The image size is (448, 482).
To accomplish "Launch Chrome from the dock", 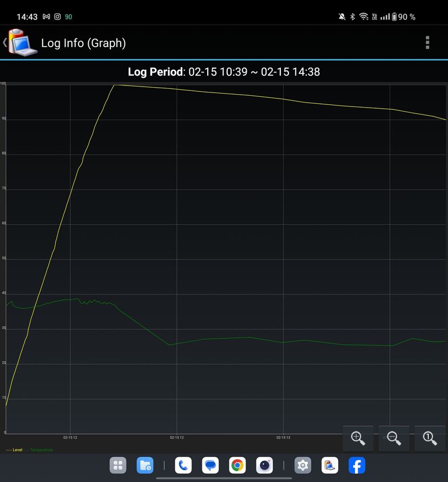I will point(237,465).
